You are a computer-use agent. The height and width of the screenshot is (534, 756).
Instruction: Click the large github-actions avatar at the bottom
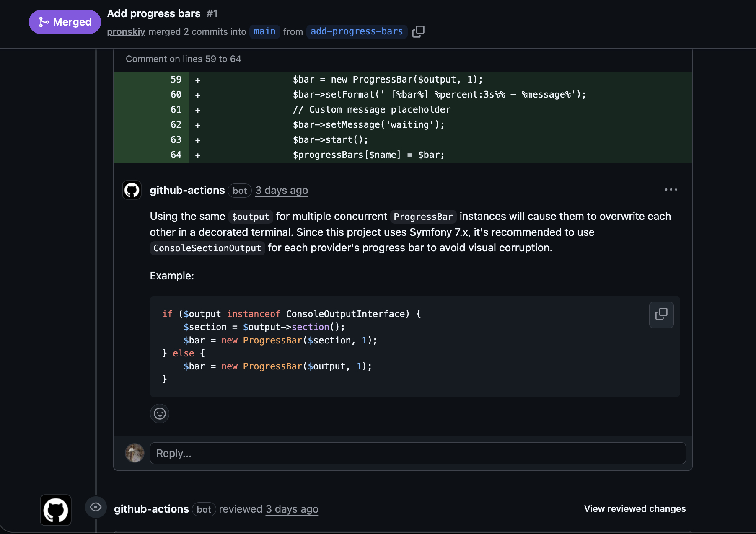coord(56,510)
